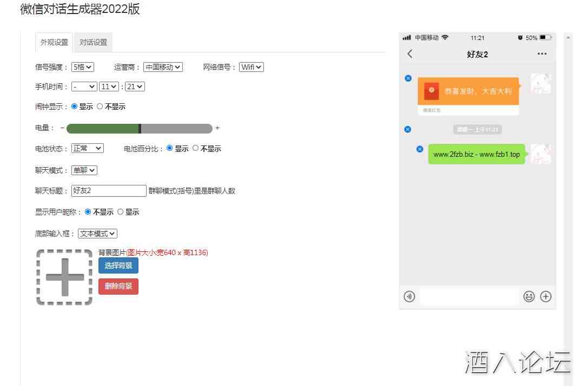
Task: Open the 手机时间 AM/PM dropdown showing dash
Action: coord(84,86)
